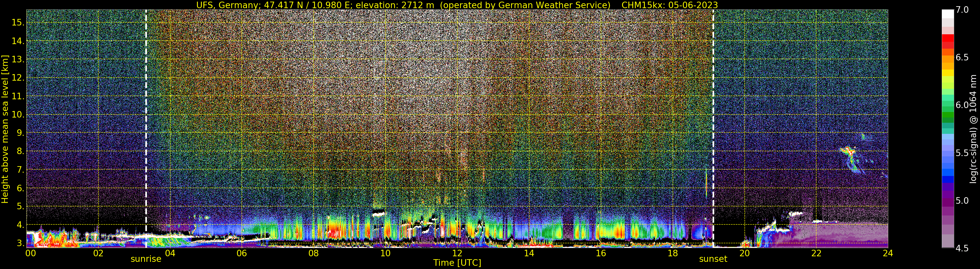
Task: Click the dark blue segment of the colorbar
Action: (948, 180)
